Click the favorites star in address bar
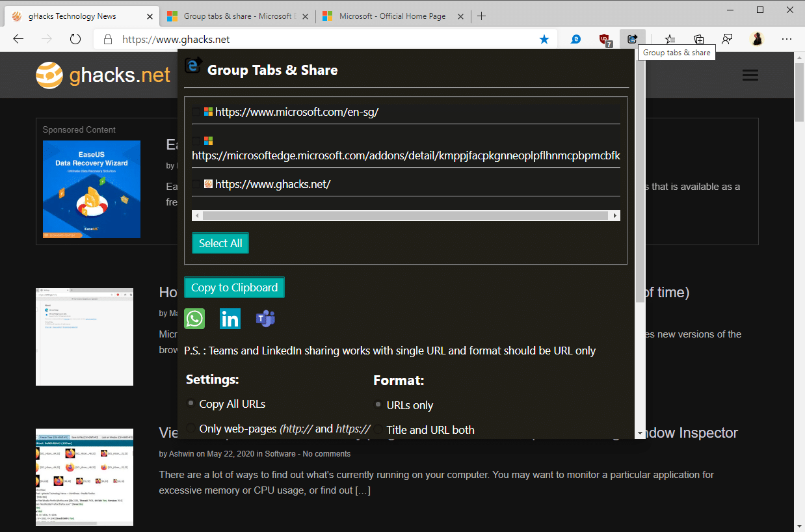The width and height of the screenshot is (805, 532). [x=544, y=40]
